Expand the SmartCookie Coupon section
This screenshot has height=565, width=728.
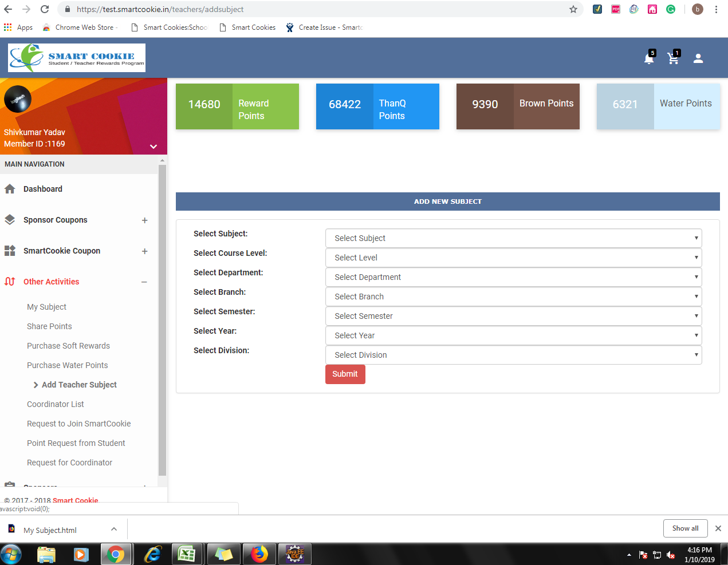click(x=144, y=251)
